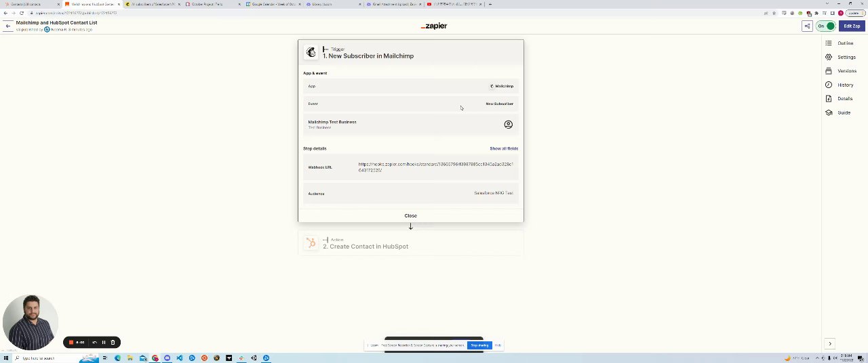
Task: Select the Mailchimp app field value
Action: click(x=502, y=86)
